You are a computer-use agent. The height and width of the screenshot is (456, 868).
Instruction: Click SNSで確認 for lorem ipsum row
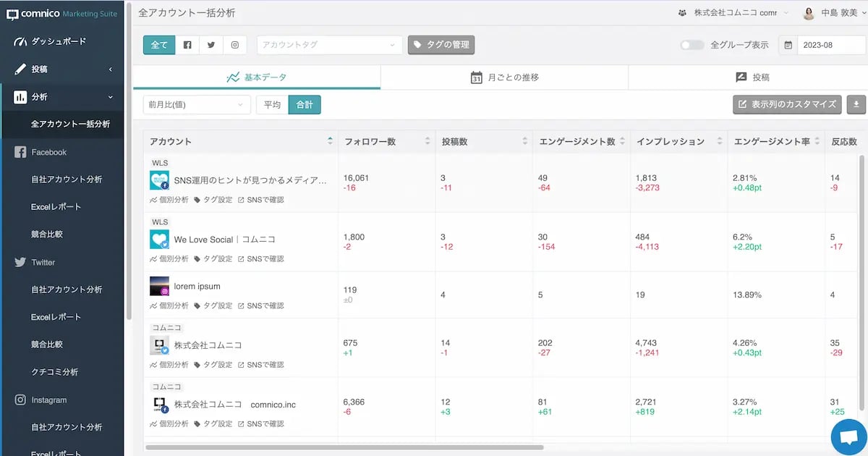pyautogui.click(x=261, y=305)
